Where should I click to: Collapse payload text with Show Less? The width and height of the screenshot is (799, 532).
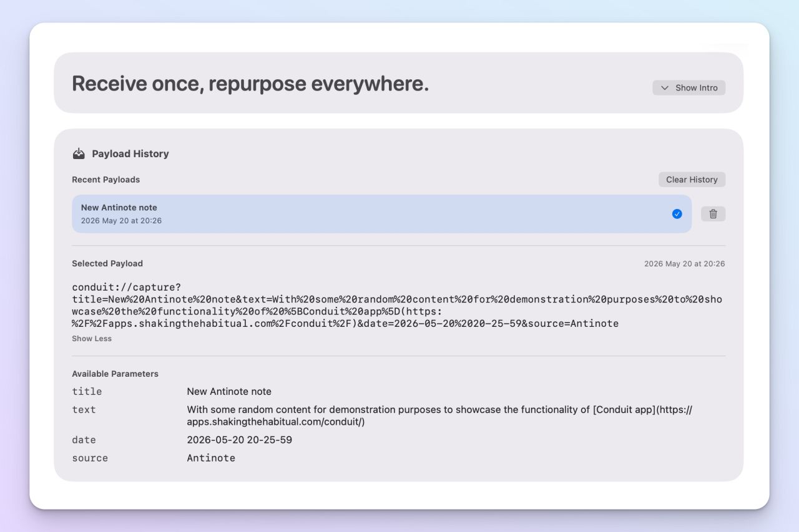(92, 339)
